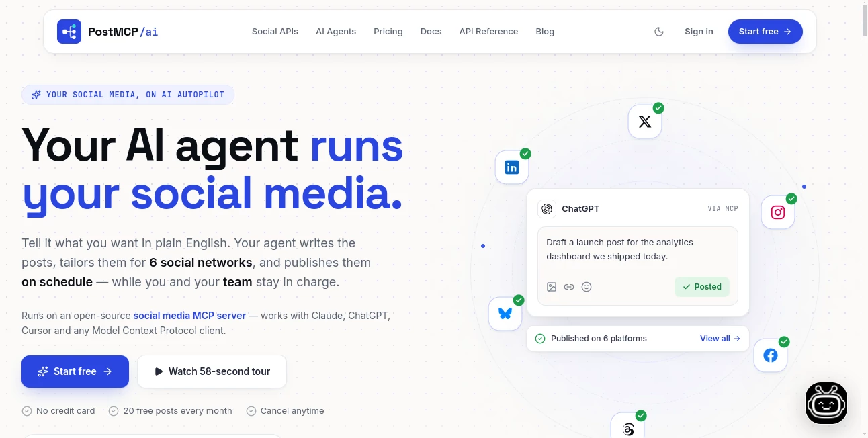The image size is (868, 438).
Task: Click the page vertical scrollbar
Action: click(864, 20)
